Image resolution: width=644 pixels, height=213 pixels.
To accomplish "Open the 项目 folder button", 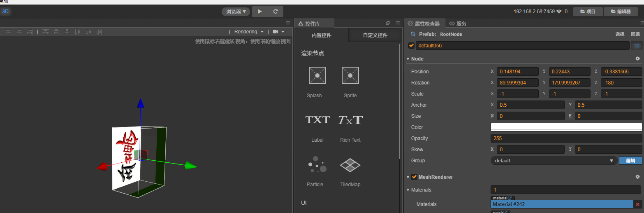I will pyautogui.click(x=588, y=12).
